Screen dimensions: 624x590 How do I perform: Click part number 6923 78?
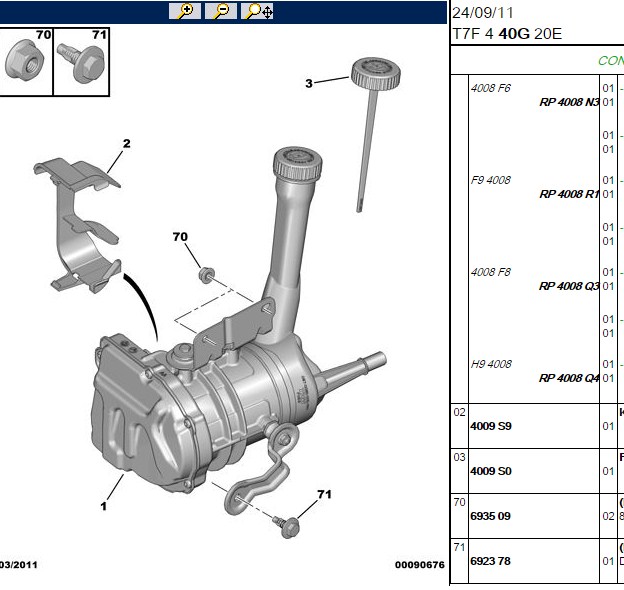tap(490, 561)
